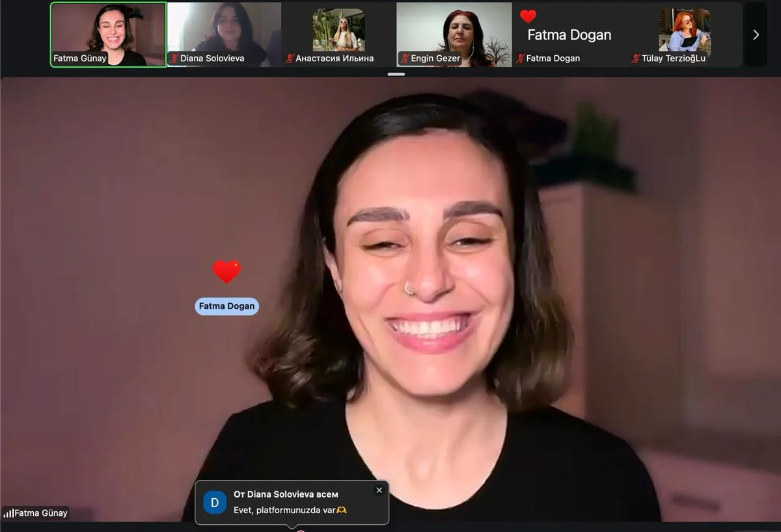Click Tülay TerzioğLu's muted microphone icon

point(636,59)
